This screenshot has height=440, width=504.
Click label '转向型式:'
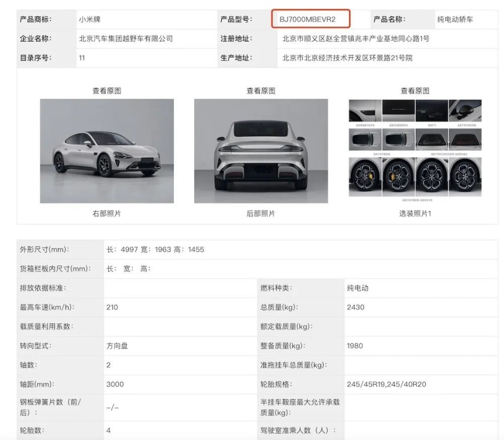(35, 346)
